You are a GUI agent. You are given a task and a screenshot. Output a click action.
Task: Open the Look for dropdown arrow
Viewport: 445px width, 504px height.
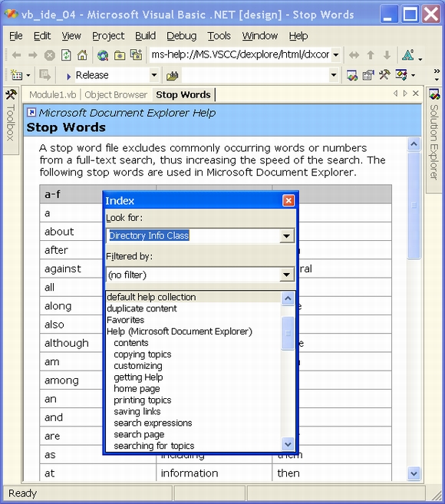tap(286, 236)
